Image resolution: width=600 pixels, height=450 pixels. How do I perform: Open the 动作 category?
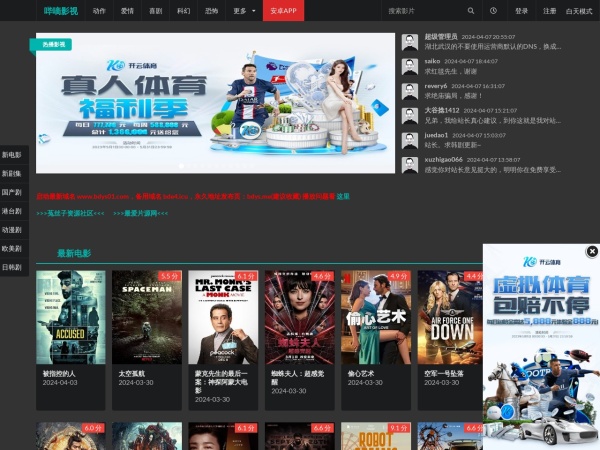(99, 11)
